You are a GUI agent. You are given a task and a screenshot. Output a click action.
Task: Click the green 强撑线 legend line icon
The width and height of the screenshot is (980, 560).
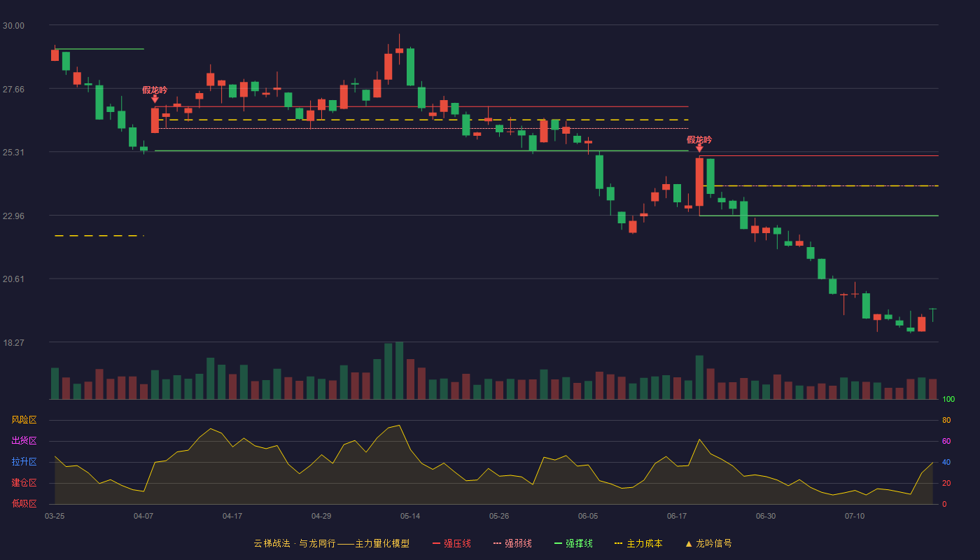pos(558,543)
